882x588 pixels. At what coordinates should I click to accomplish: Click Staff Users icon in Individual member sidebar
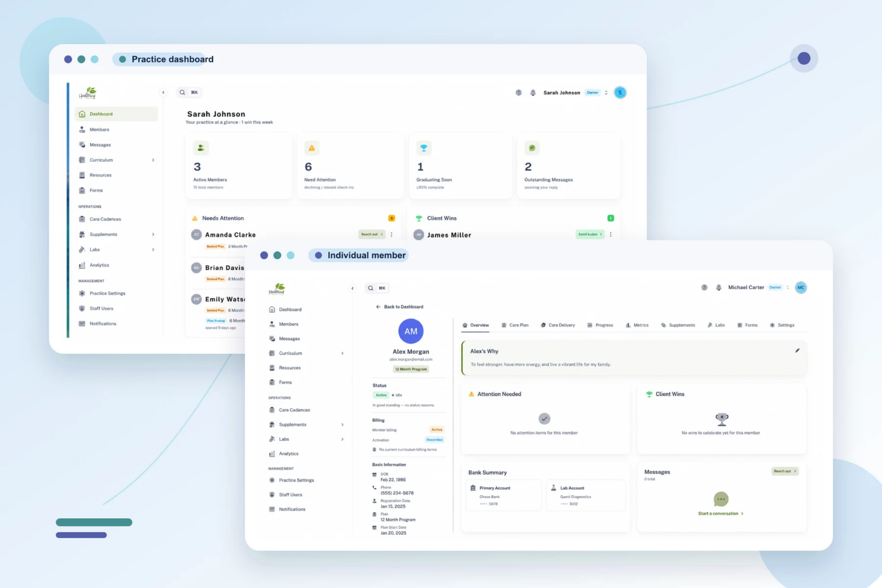coord(272,495)
